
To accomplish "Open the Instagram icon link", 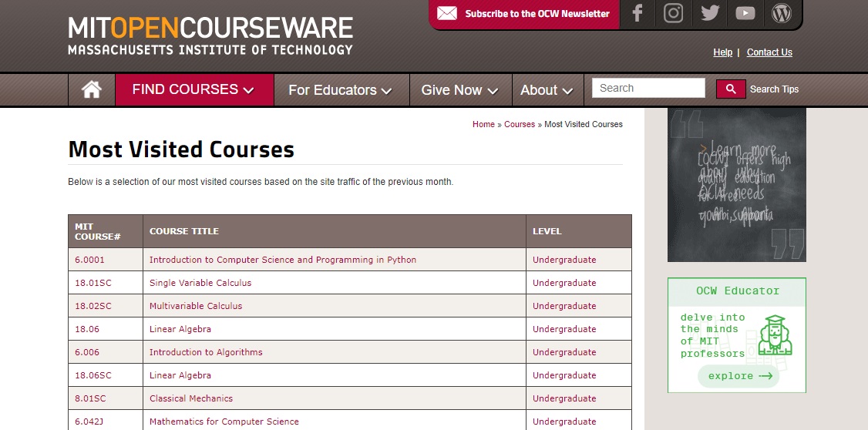I will coord(674,13).
